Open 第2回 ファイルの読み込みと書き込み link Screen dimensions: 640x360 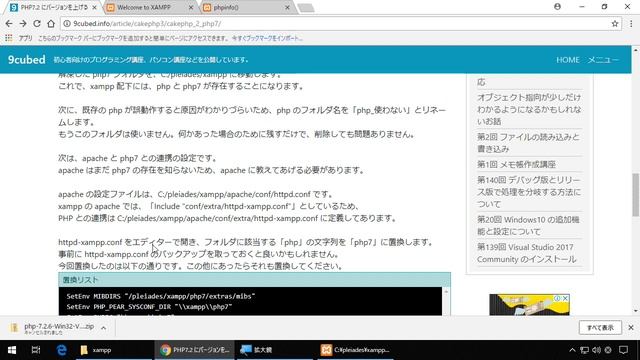click(x=529, y=143)
